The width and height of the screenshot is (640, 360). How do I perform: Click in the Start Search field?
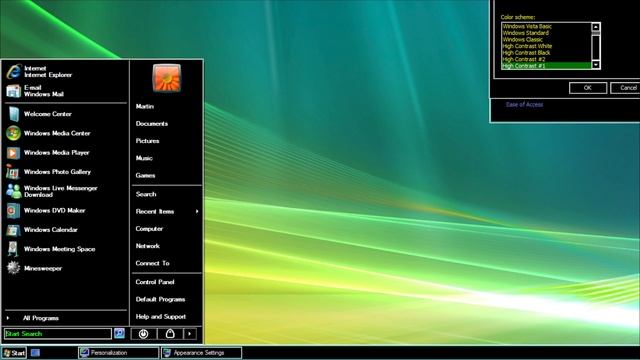click(x=58, y=333)
